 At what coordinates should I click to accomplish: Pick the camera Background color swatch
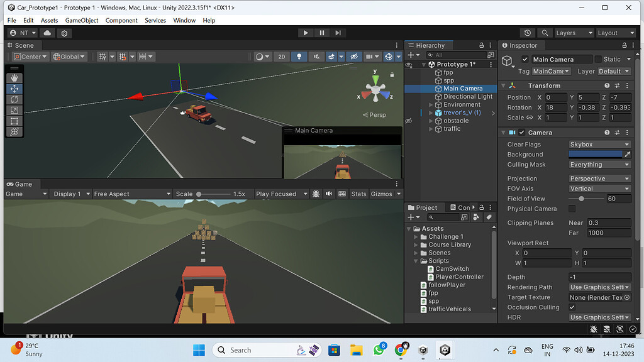596,154
